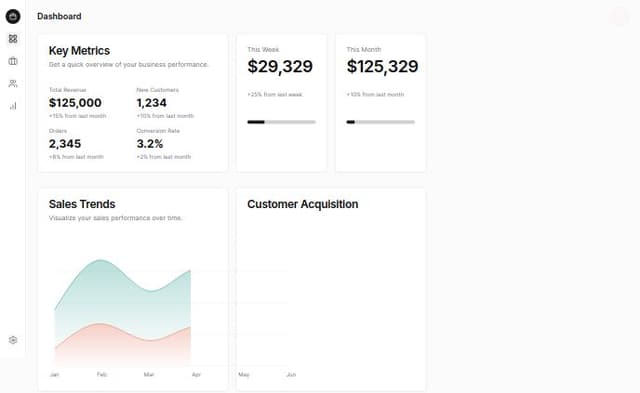Click the $125,329 This Month amount

(382, 66)
